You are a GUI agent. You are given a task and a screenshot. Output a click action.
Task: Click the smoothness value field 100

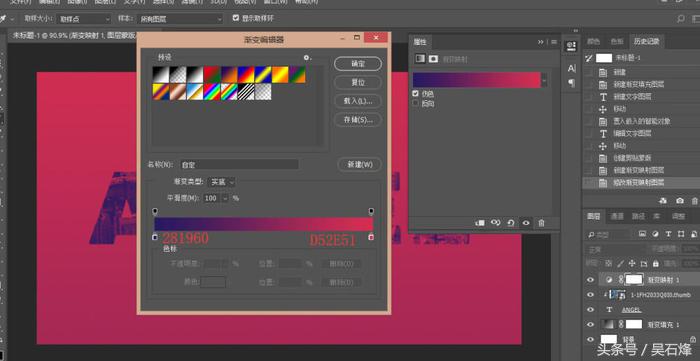click(x=212, y=198)
